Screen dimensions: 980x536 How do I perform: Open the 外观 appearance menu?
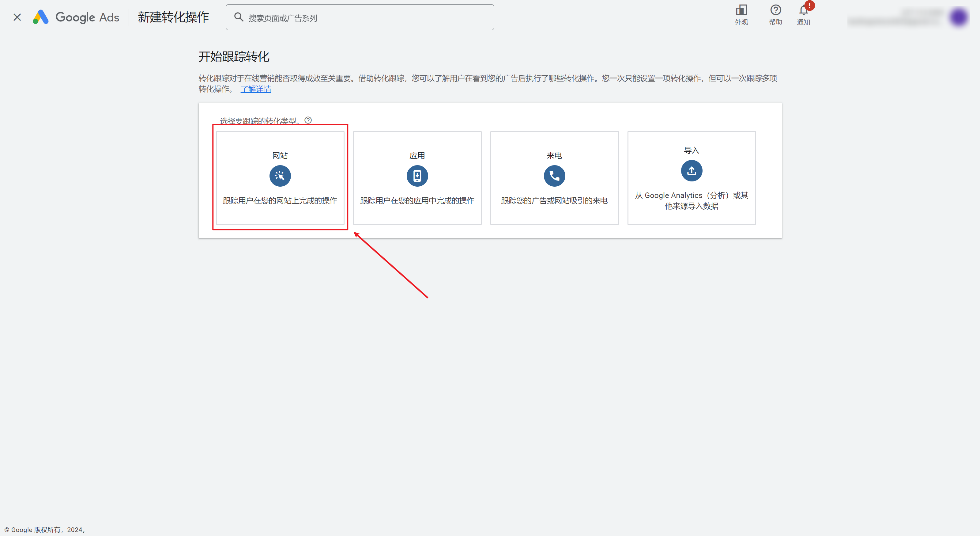tap(741, 14)
